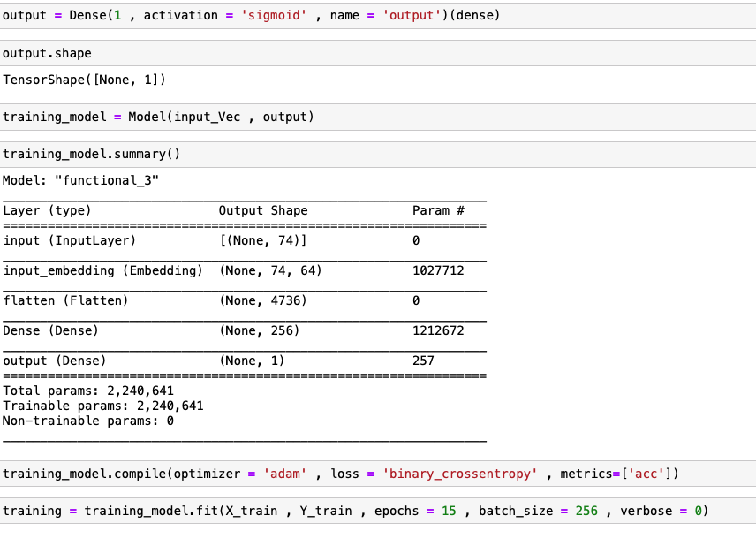Click the 'input (InputLayer)' row label
Image resolution: width=756 pixels, height=539 pixels.
[70, 240]
